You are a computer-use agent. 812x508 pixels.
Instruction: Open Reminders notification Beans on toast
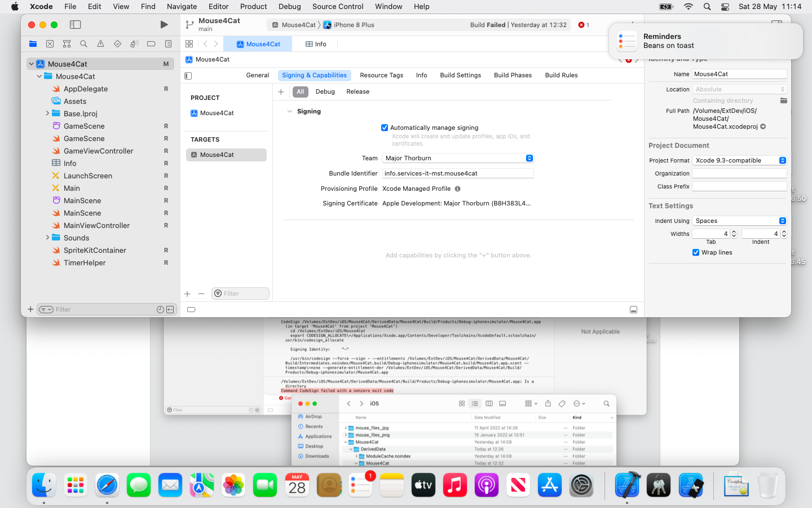tap(705, 41)
